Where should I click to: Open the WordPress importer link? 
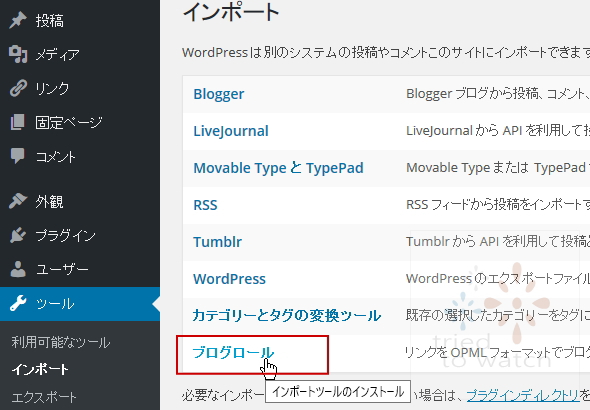[229, 279]
